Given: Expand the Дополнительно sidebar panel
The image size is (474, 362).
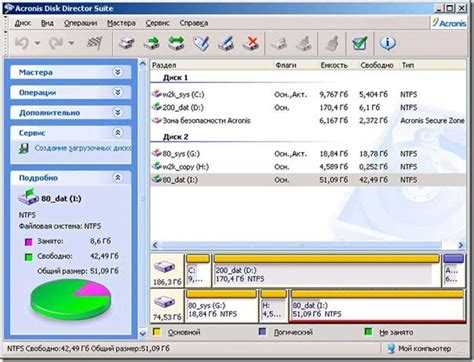Looking at the screenshot, I should point(117,112).
